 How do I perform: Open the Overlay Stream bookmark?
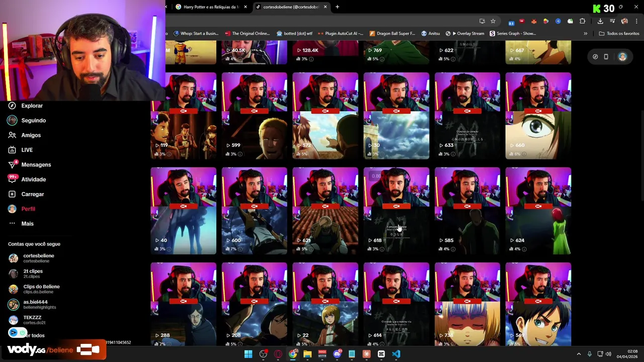[465, 34]
